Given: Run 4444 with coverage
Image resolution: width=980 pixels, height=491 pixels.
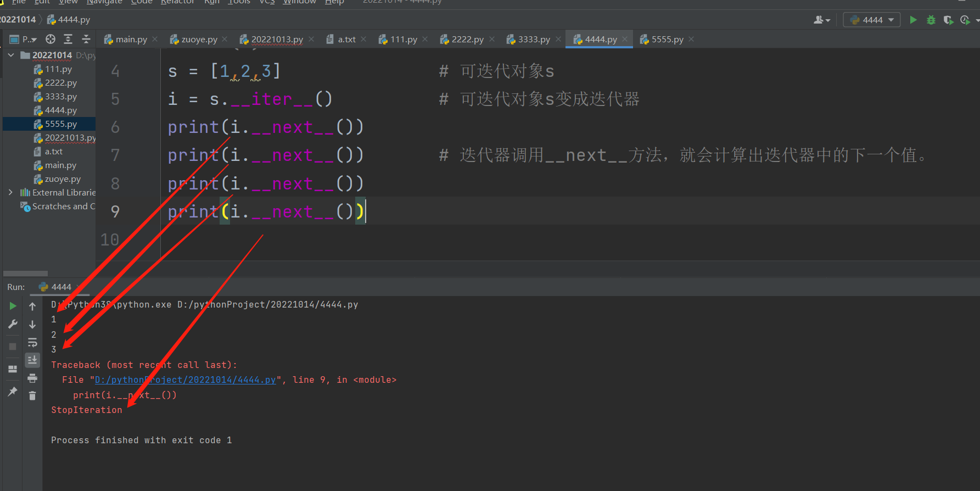Looking at the screenshot, I should 948,20.
